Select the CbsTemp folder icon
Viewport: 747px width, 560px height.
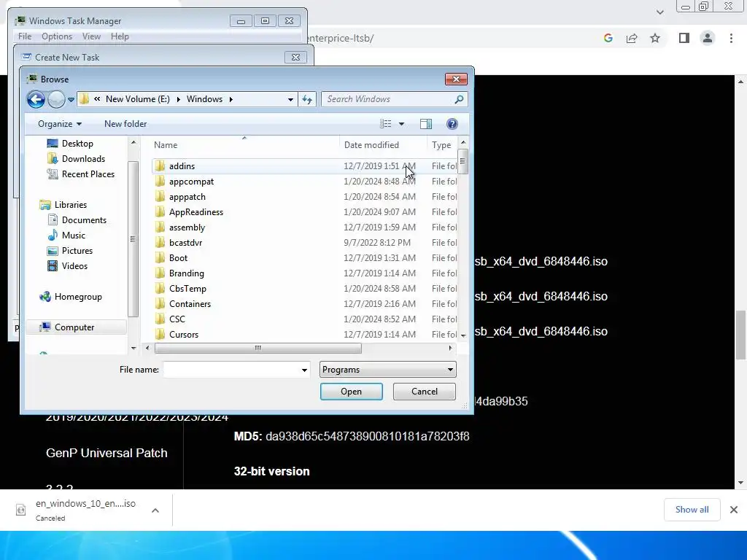click(160, 288)
